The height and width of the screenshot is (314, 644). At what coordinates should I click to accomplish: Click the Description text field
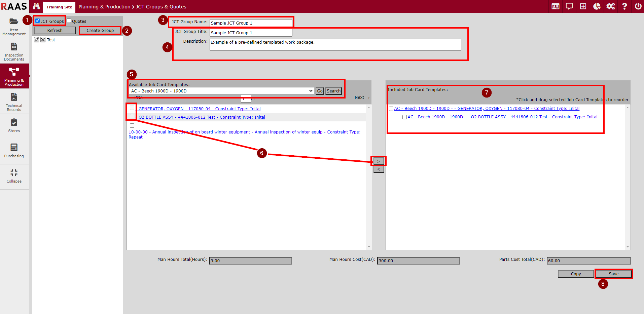(x=335, y=45)
